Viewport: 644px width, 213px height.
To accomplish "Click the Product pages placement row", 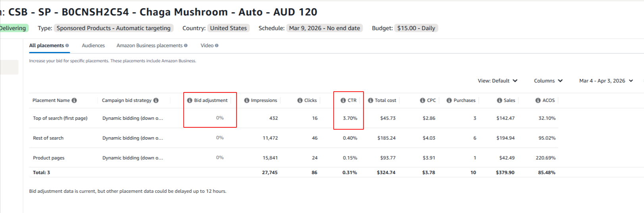I will pyautogui.click(x=49, y=158).
